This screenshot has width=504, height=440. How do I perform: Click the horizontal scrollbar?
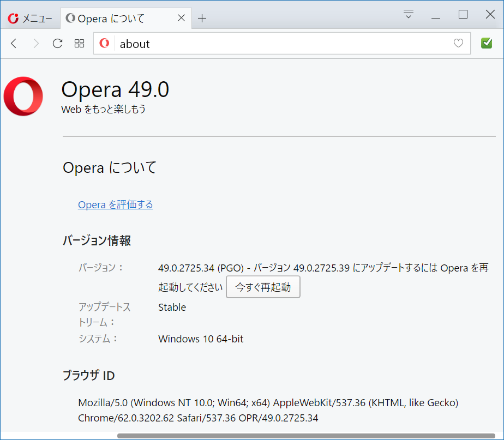[x=306, y=436]
